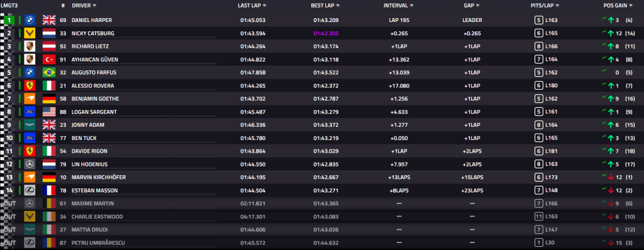Click the McLaren logo in Benjamin Goethe's row
The width and height of the screenshot is (644, 250).
pyautogui.click(x=30, y=99)
